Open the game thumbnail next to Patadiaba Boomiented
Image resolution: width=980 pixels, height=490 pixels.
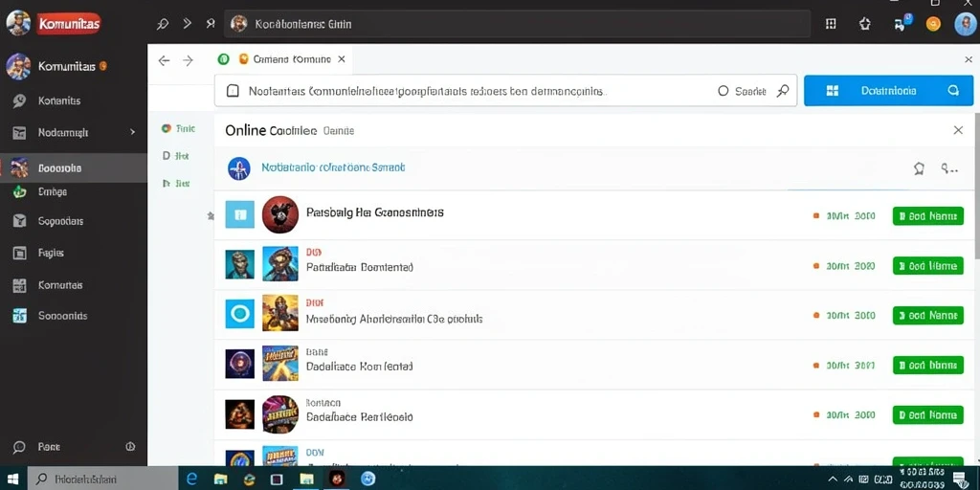[x=280, y=263]
